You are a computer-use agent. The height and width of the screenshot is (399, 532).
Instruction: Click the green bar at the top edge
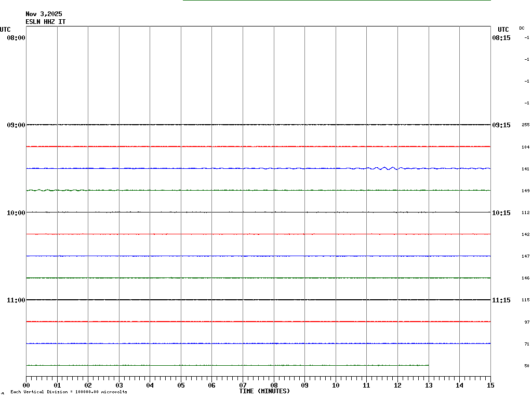(x=337, y=1)
